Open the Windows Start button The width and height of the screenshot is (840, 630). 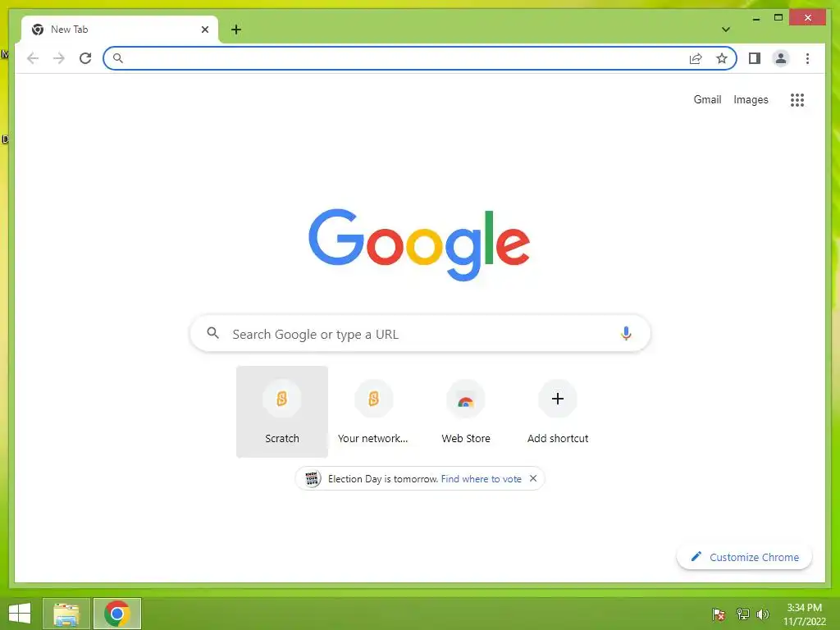click(x=20, y=614)
